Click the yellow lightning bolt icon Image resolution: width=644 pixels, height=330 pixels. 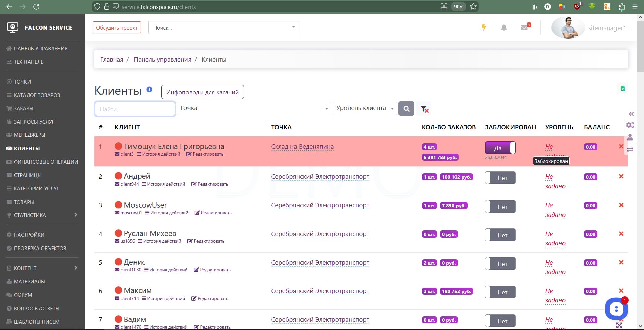click(x=484, y=27)
